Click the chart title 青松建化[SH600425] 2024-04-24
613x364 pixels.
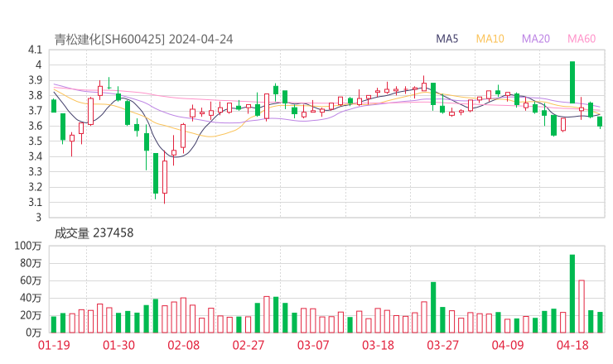[x=143, y=39]
